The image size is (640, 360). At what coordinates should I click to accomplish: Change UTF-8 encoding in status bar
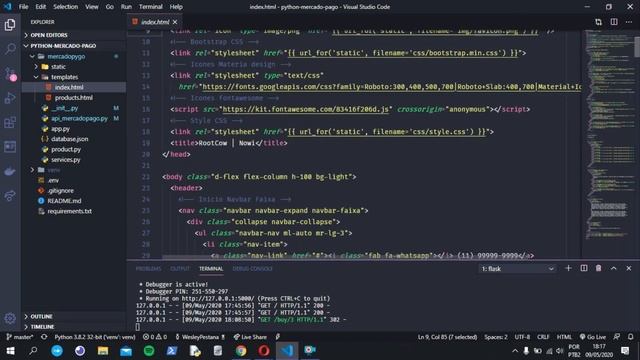[522, 337]
